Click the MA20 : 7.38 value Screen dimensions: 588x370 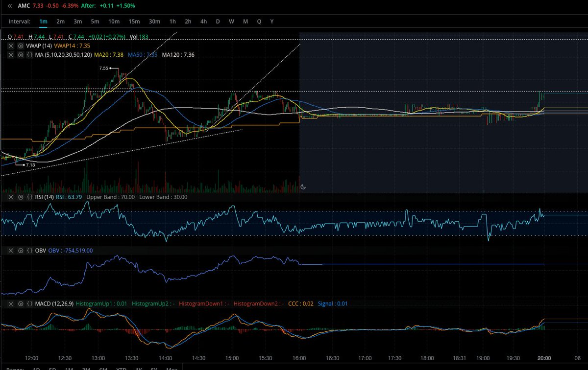[109, 55]
